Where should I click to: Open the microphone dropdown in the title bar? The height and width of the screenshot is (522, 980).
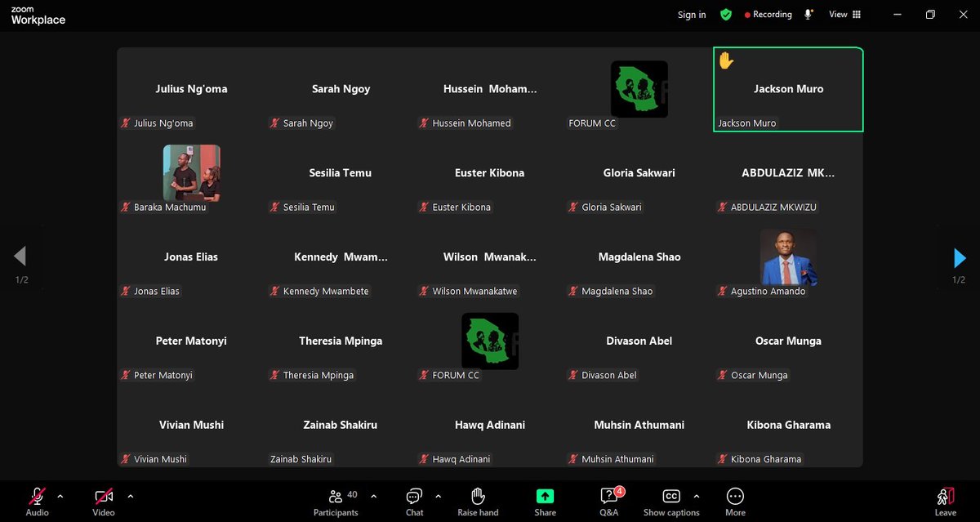pyautogui.click(x=809, y=15)
